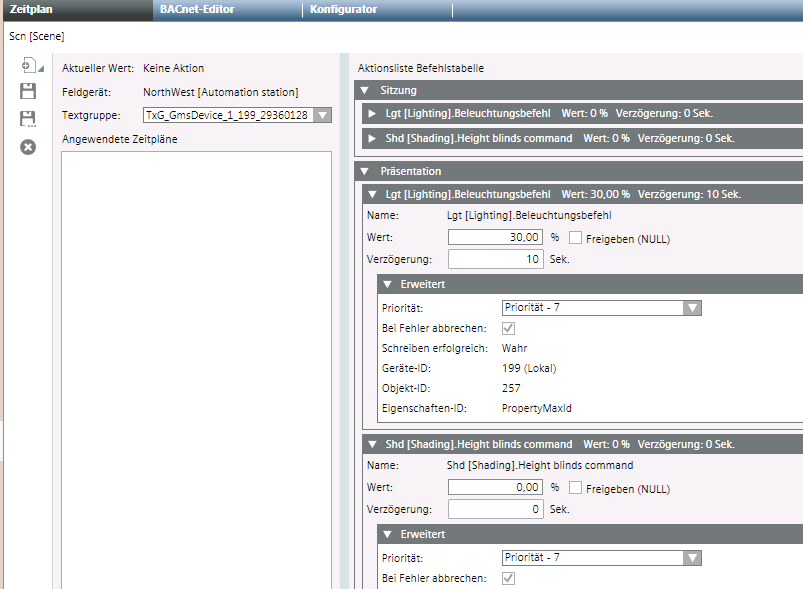
Task: Click the Verzögerung field showing 10
Action: 496,259
